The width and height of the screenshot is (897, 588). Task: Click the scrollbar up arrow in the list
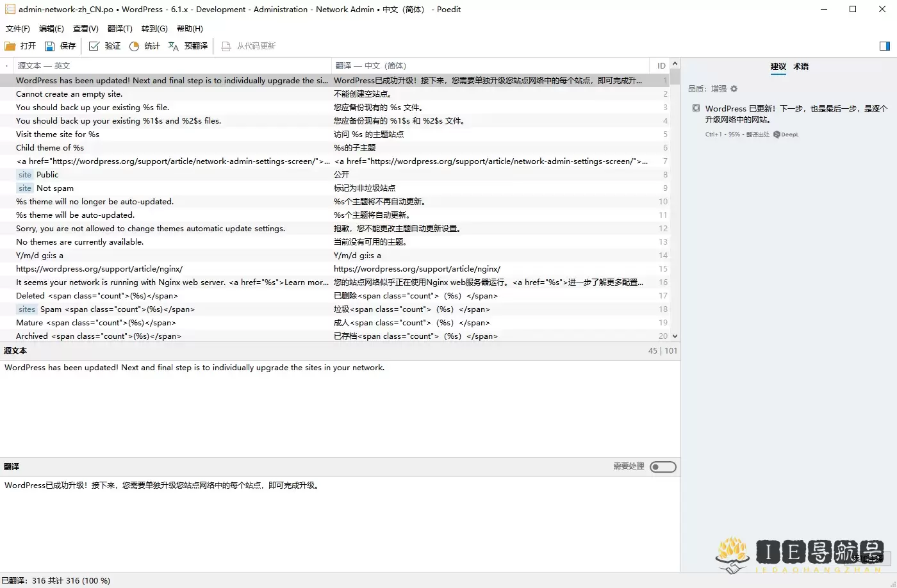[675, 63]
